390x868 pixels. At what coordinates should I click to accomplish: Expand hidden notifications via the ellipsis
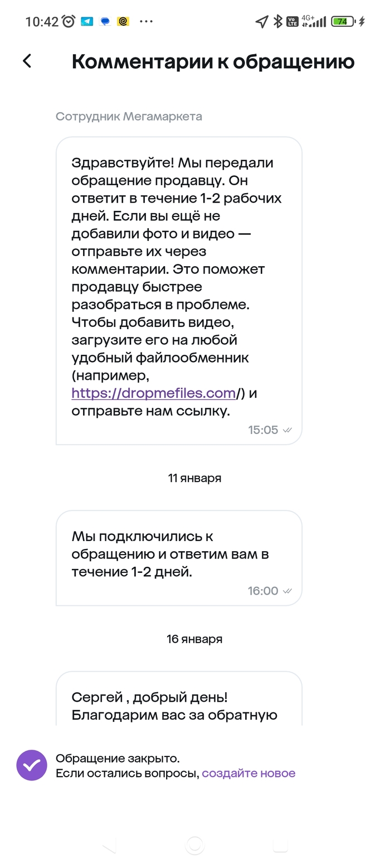pyautogui.click(x=146, y=21)
